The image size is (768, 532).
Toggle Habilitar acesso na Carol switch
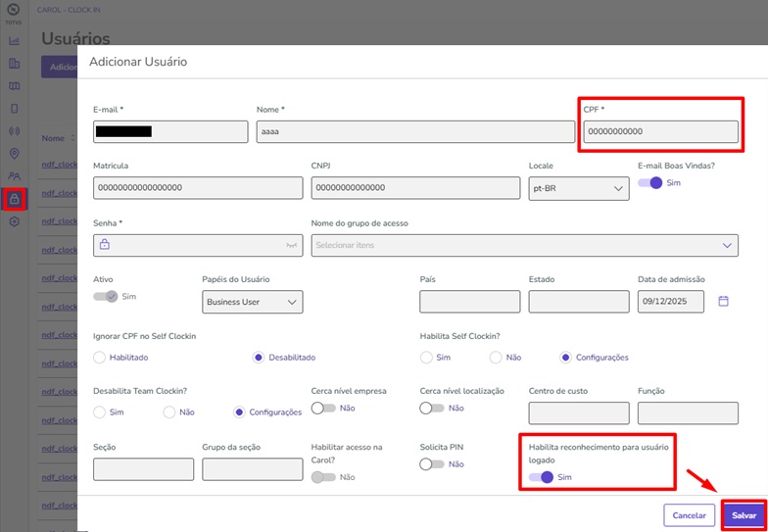[x=323, y=477]
